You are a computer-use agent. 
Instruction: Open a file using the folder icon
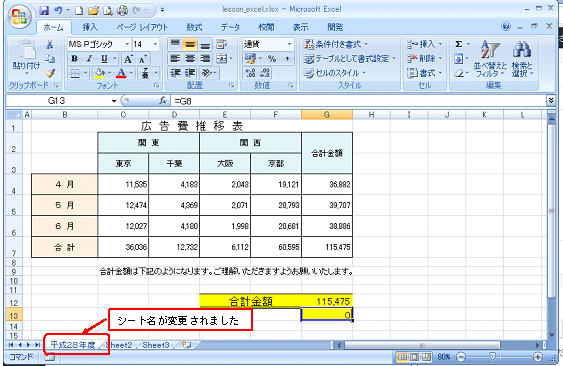point(93,11)
